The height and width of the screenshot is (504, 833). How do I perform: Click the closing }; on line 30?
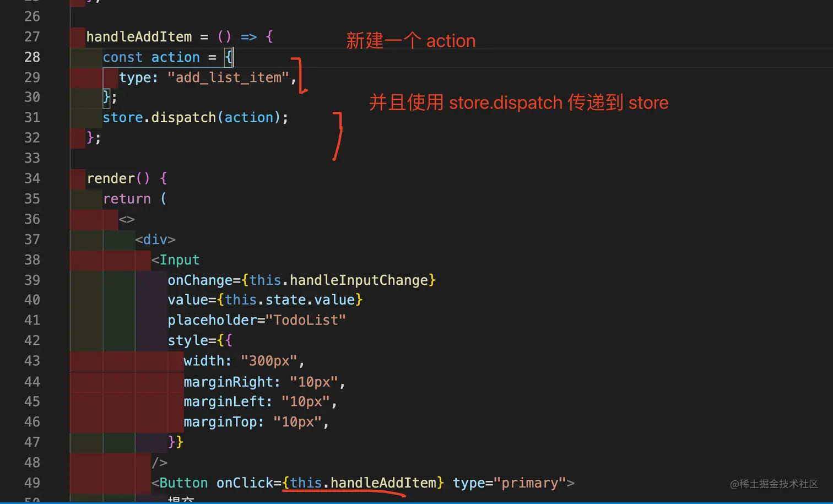[110, 97]
